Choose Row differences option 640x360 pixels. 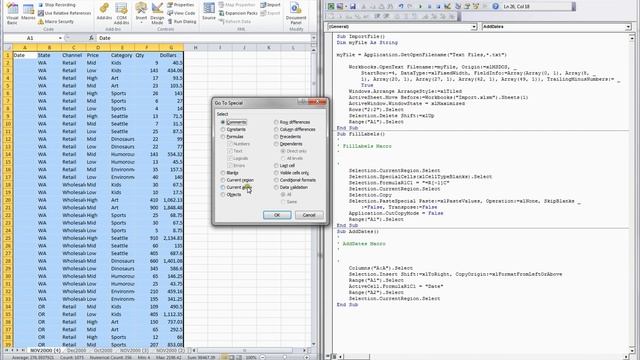pyautogui.click(x=292, y=122)
